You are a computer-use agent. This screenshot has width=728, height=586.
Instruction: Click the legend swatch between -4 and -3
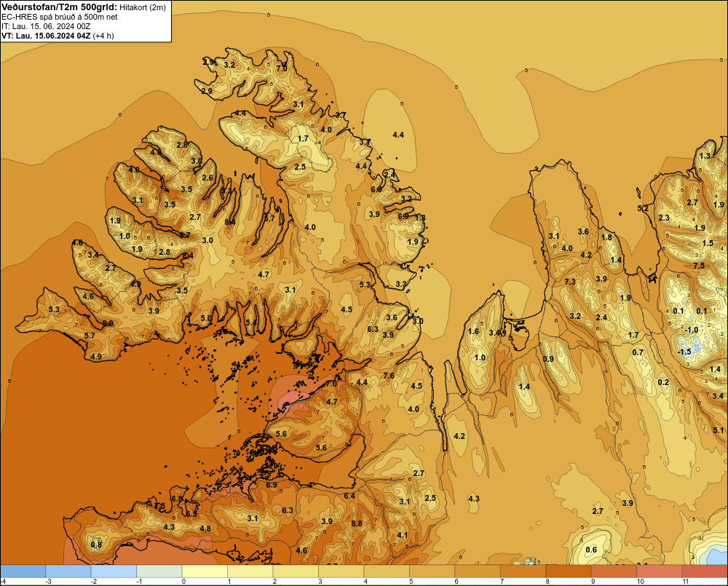23,571
